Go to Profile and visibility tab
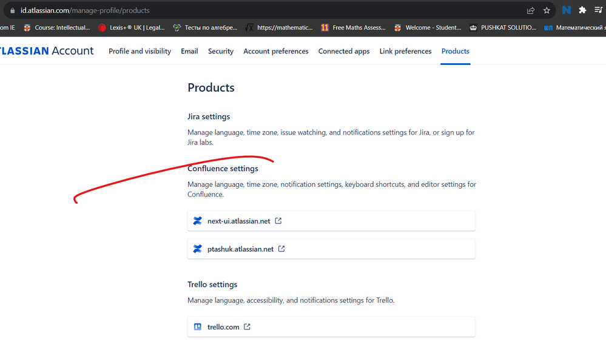 coord(140,51)
